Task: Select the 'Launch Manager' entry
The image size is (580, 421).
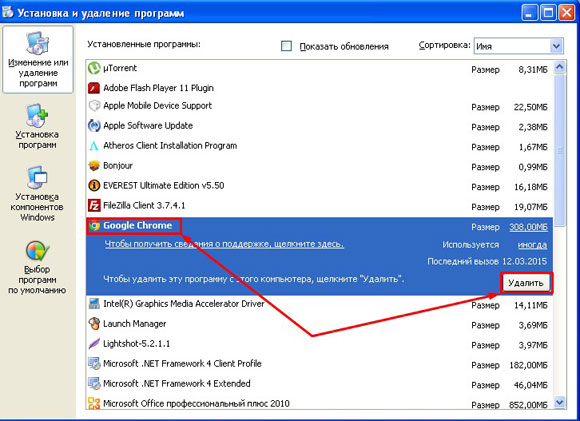Action: (x=135, y=324)
